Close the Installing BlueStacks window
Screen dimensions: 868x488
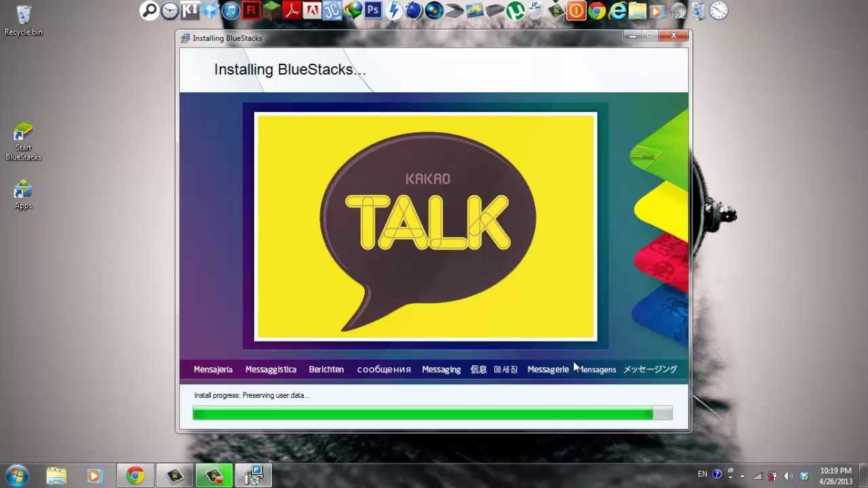tap(673, 35)
